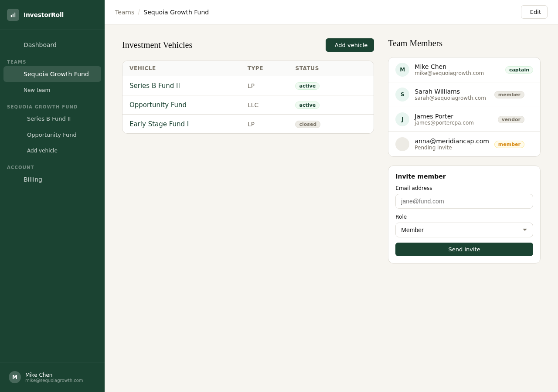Click your account avatar in the sidebar footer
The height and width of the screenshot is (392, 558).
coord(14,377)
